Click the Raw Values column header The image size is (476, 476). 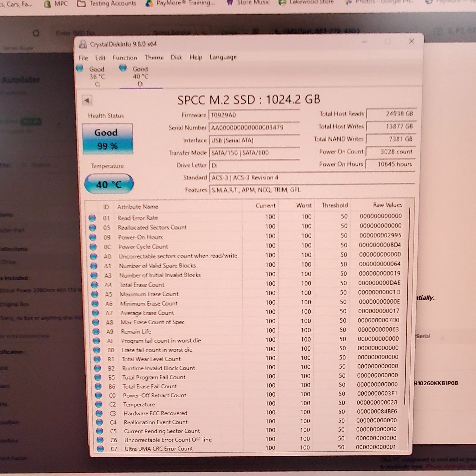click(x=387, y=205)
